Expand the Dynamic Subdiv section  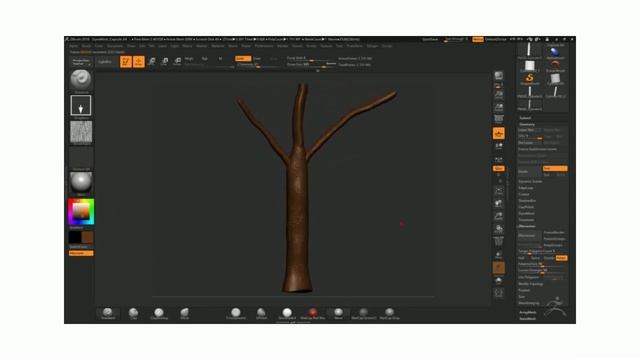[x=530, y=182]
